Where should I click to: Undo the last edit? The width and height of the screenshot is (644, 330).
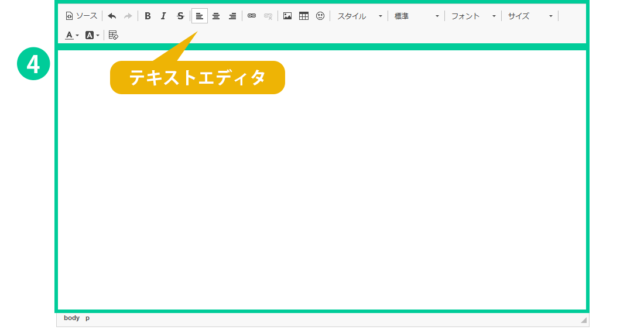point(112,16)
